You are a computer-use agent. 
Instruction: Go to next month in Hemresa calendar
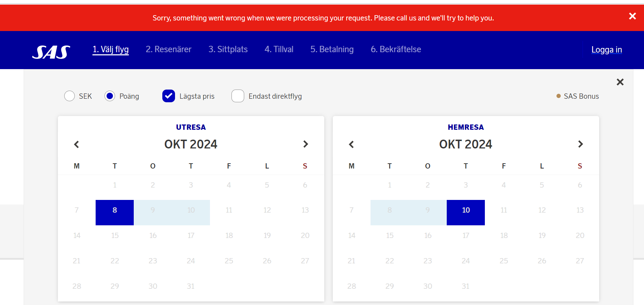point(580,144)
